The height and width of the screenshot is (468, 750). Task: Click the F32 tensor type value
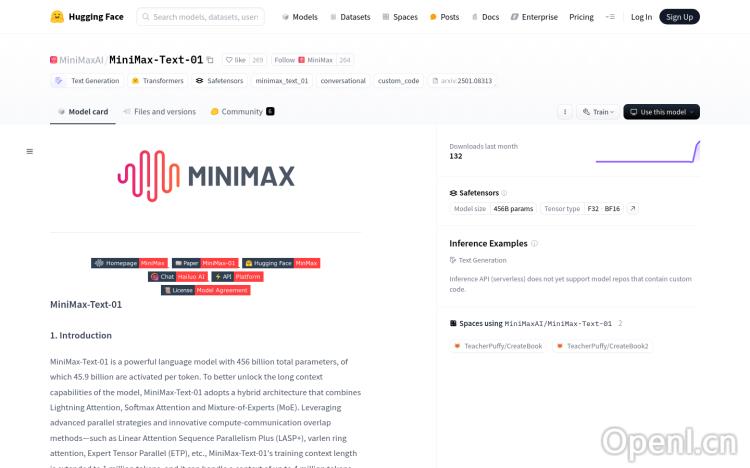click(x=593, y=209)
